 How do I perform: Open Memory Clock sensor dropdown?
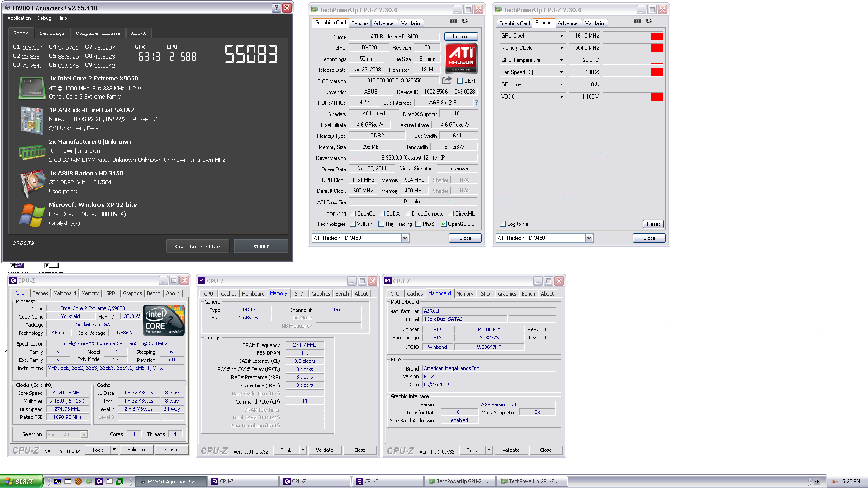[562, 48]
